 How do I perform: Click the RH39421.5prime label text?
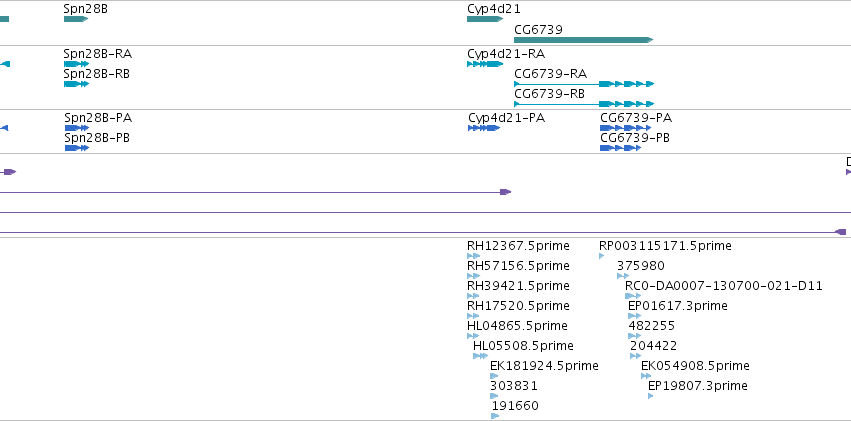(518, 286)
